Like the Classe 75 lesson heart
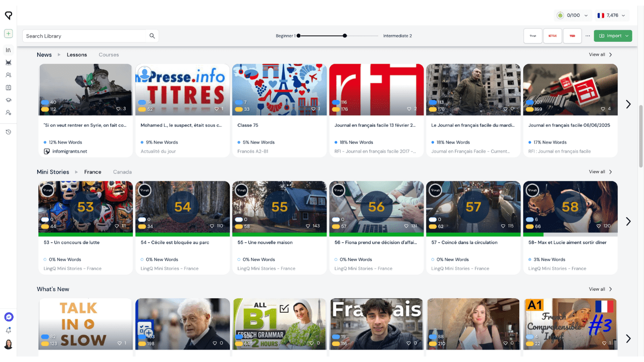This screenshot has height=362, width=644. 313,109
